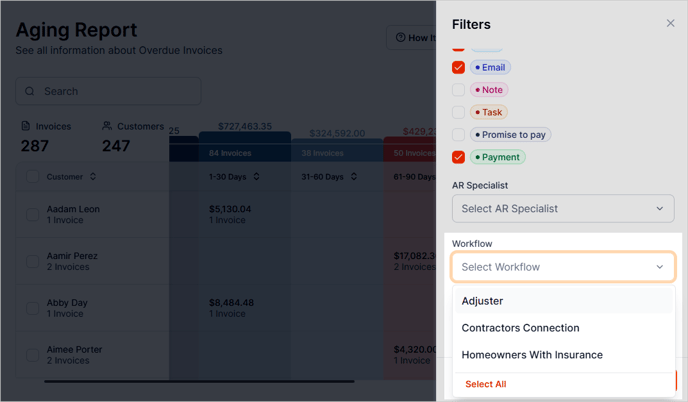The image size is (688, 402).
Task: Sort the 31-60 Days column
Action: 354,177
